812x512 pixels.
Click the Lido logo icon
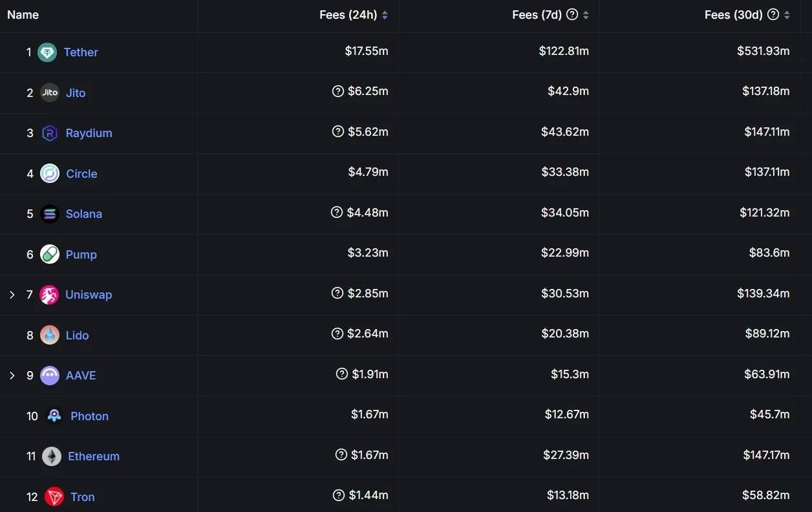(x=50, y=335)
